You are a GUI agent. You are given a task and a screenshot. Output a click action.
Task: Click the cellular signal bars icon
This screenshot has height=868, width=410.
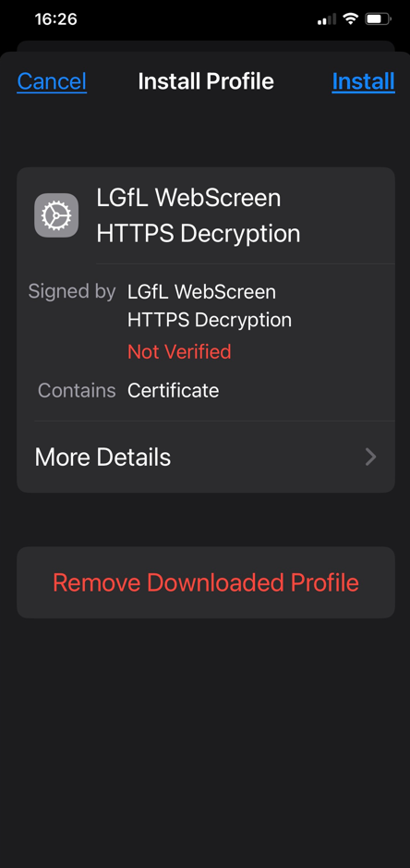coord(327,20)
